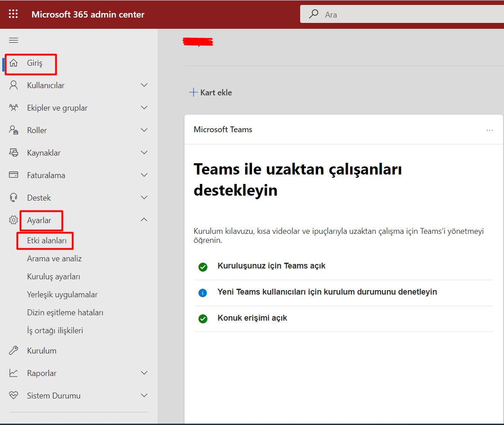Open İş ortağı ilişkileri
This screenshot has width=504, height=425.
pos(55,331)
